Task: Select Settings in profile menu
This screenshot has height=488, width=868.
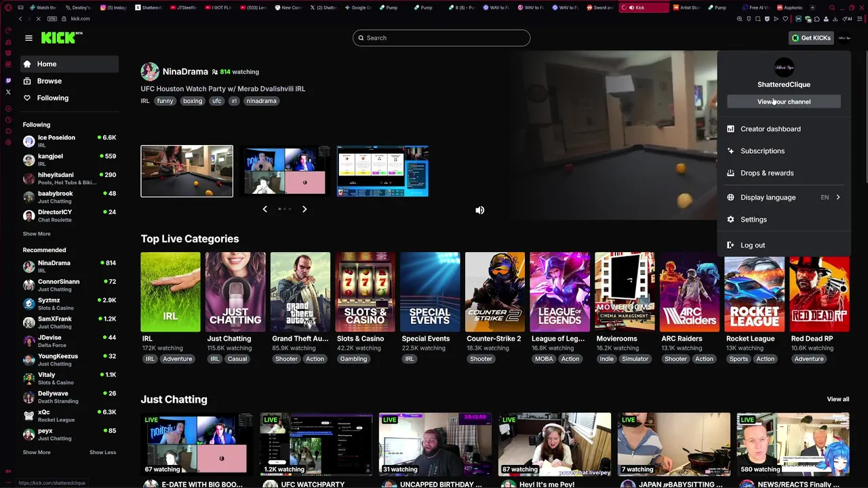Action: (x=784, y=220)
